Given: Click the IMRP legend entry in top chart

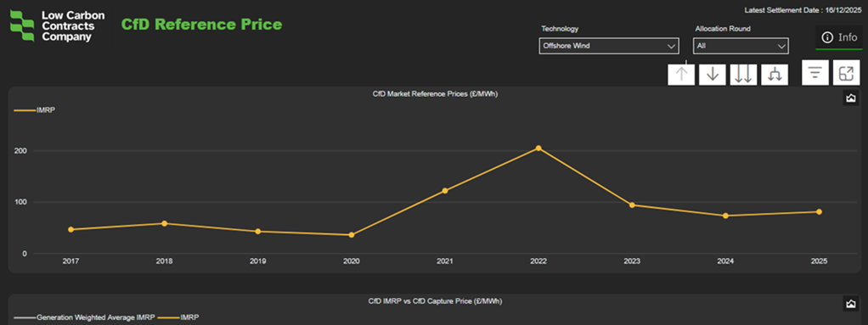Looking at the screenshot, I should 34,110.
